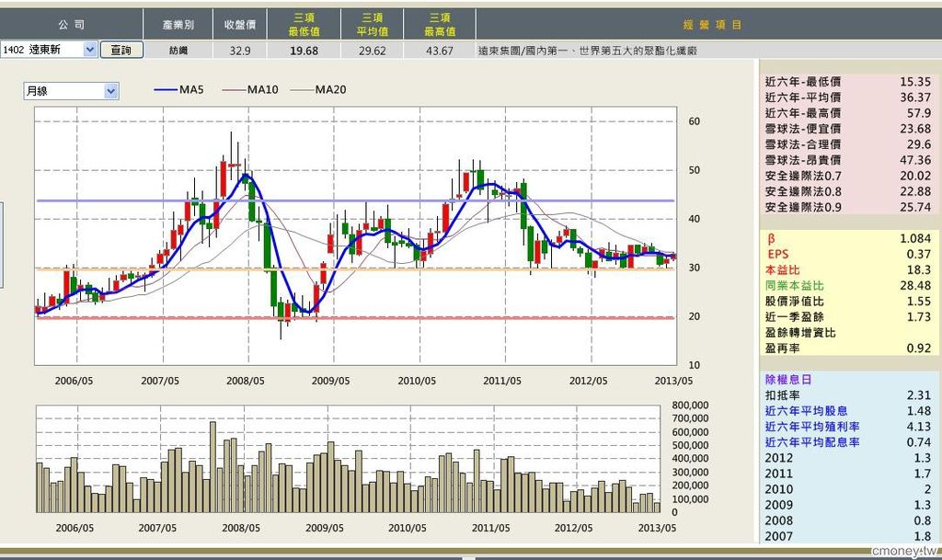Click the 經營項目 column header

coord(712,25)
